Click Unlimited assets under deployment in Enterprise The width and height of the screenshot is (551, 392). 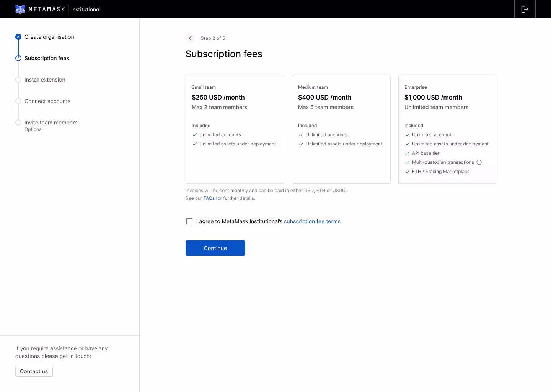coord(450,144)
